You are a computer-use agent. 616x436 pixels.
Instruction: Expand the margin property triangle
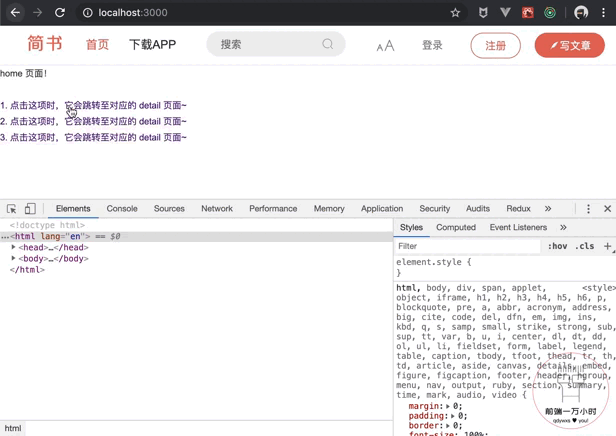coord(448,406)
